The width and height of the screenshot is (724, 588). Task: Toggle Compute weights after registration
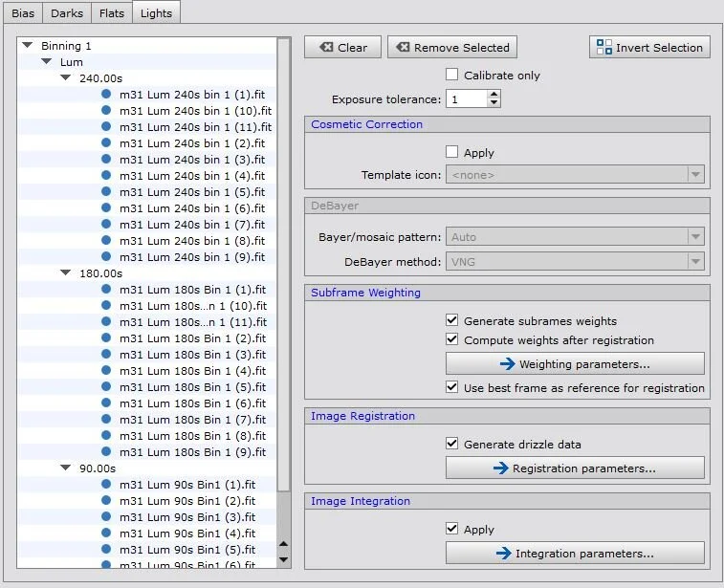(452, 339)
